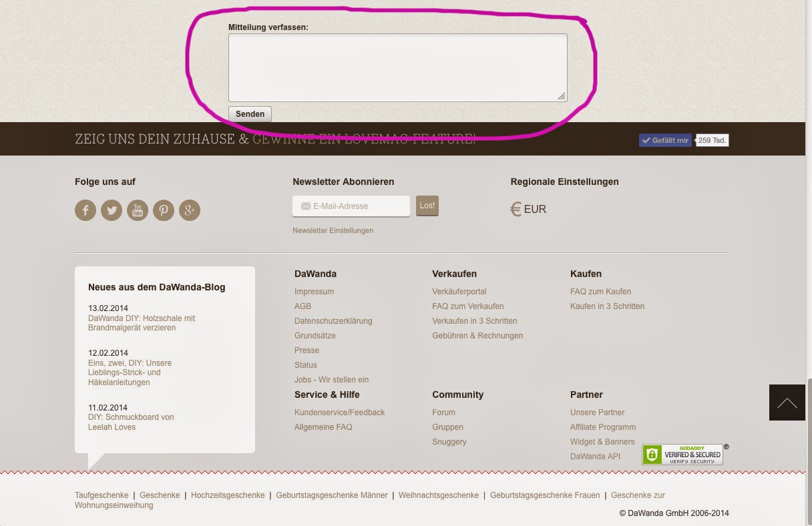Open the 'AGB' link

coord(302,306)
